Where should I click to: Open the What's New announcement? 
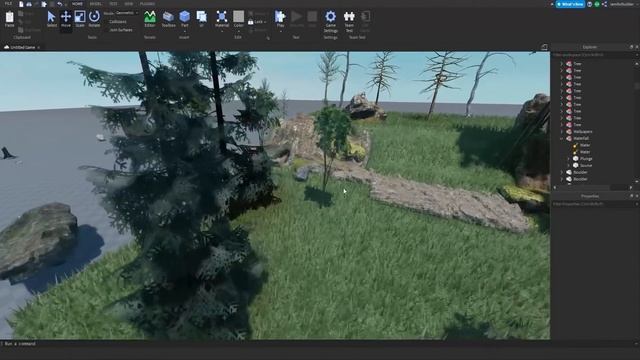570,4
